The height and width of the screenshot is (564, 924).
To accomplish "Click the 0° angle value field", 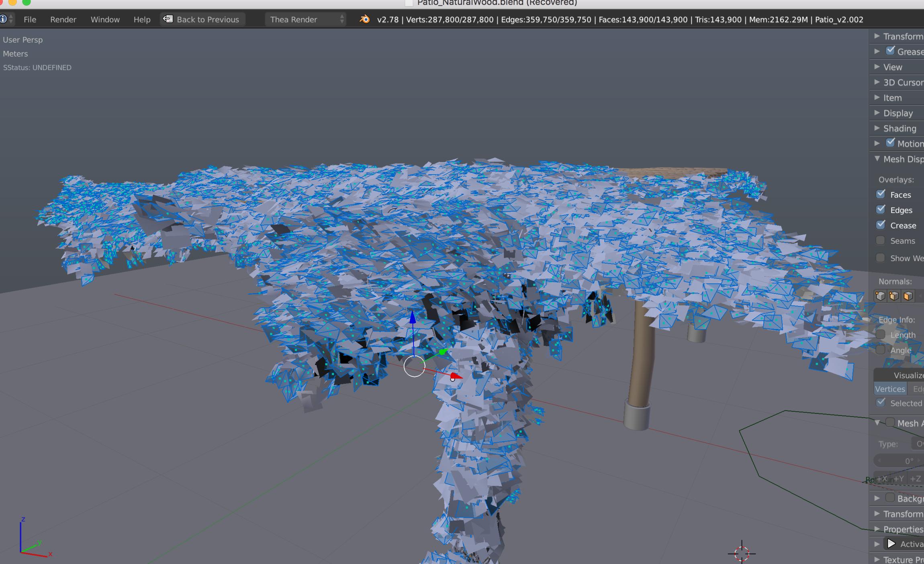I will (x=899, y=461).
